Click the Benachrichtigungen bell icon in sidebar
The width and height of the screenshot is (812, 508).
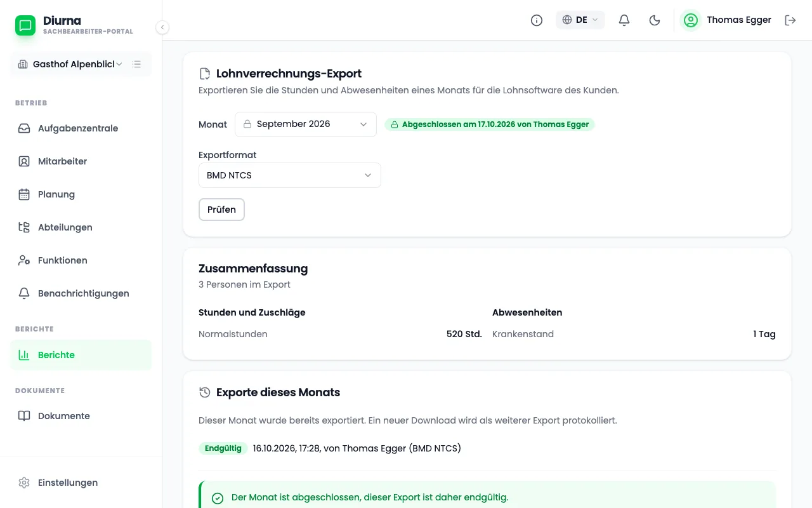(x=24, y=293)
